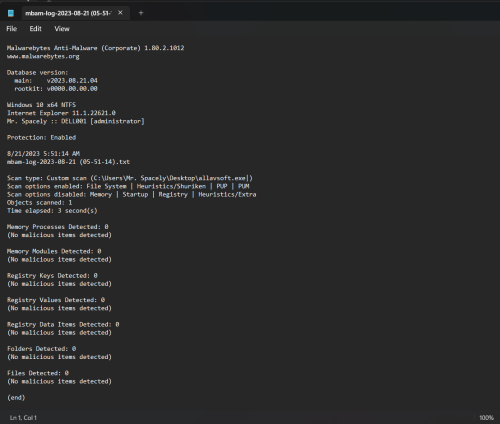Click the 'Registry Keys Detected: 0' line
This screenshot has height=424, width=500.
click(52, 276)
